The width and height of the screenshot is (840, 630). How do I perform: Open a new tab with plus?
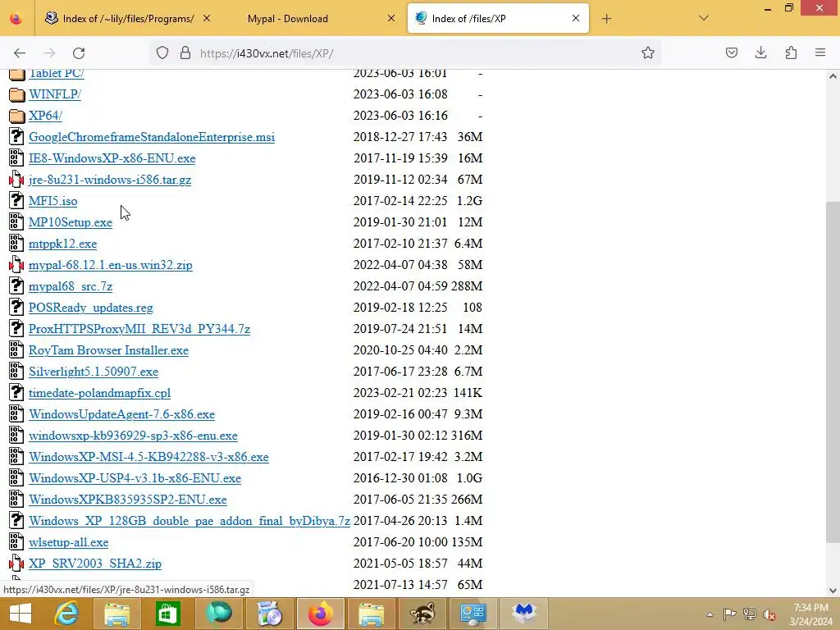pos(606,19)
